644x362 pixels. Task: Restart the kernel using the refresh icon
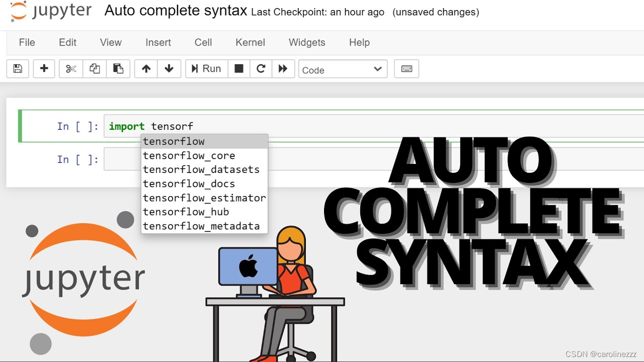tap(261, 69)
